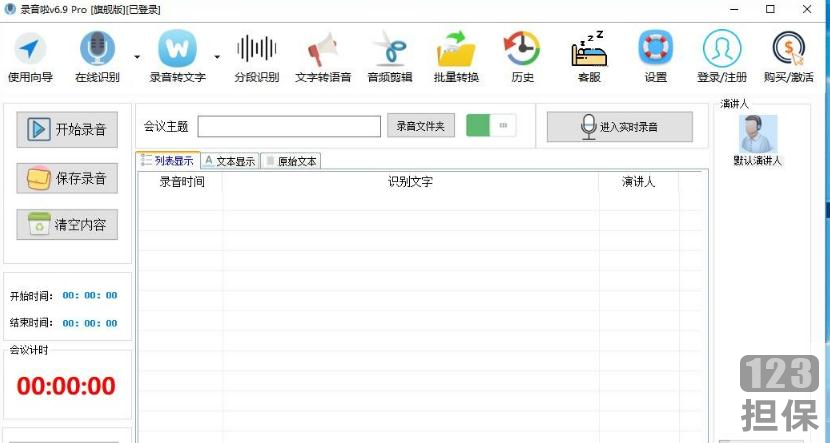
Task: Expand the 录音转文字 dropdown arrow
Action: coord(217,57)
